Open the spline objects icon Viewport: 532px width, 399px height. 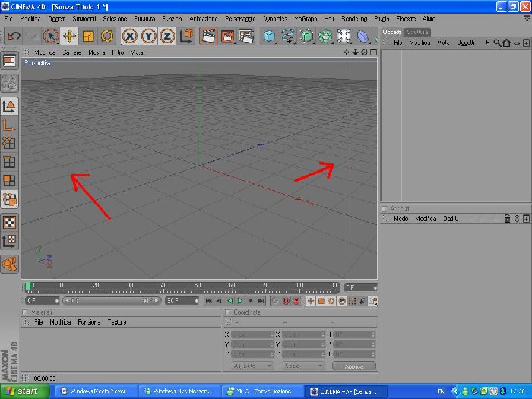coord(288,36)
